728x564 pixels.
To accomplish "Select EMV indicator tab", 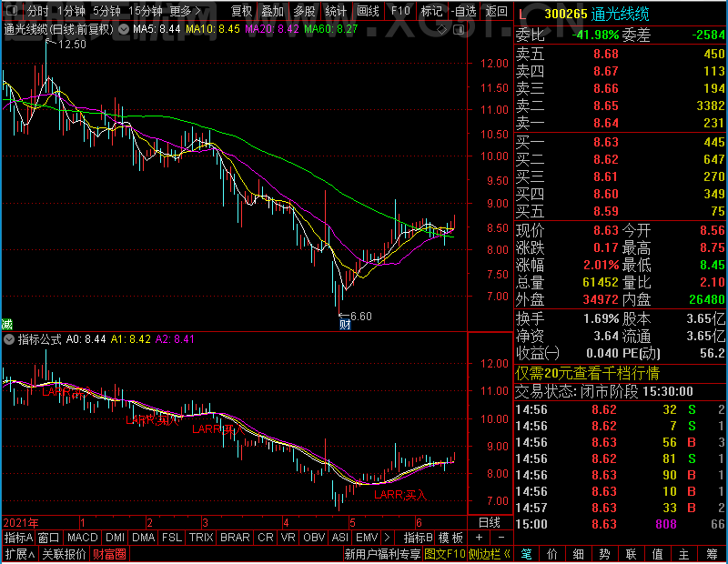I will click(367, 538).
